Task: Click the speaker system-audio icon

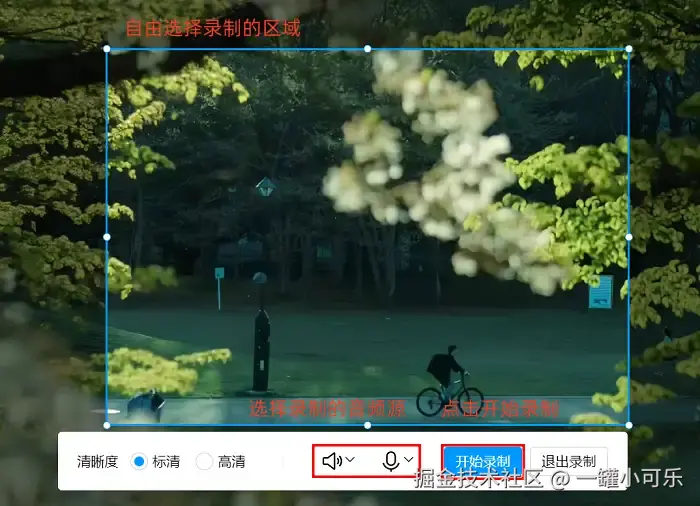Action: [332, 461]
